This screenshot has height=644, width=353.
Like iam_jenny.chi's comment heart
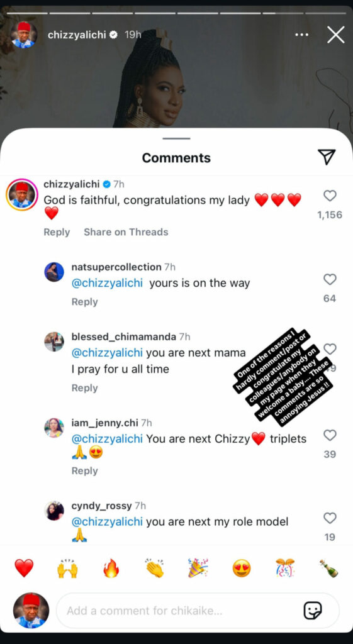click(x=330, y=435)
